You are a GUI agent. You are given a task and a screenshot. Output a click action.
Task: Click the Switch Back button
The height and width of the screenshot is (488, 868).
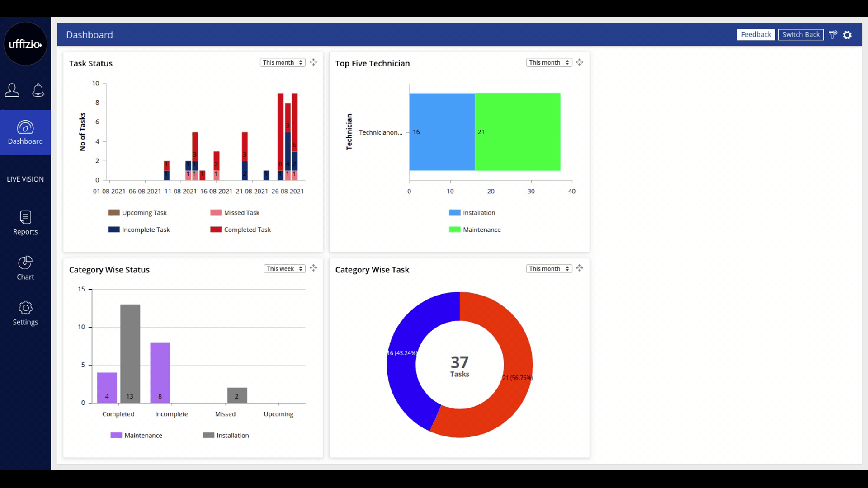point(801,35)
